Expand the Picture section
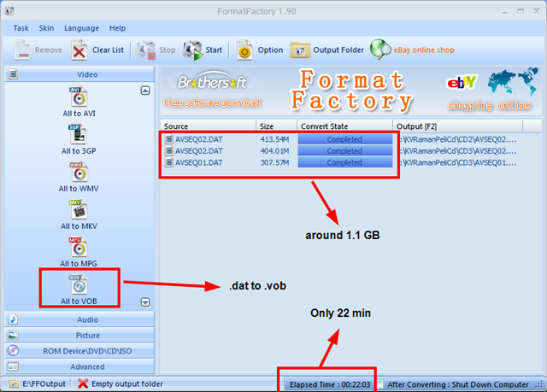The width and height of the screenshot is (547, 392). [x=79, y=335]
